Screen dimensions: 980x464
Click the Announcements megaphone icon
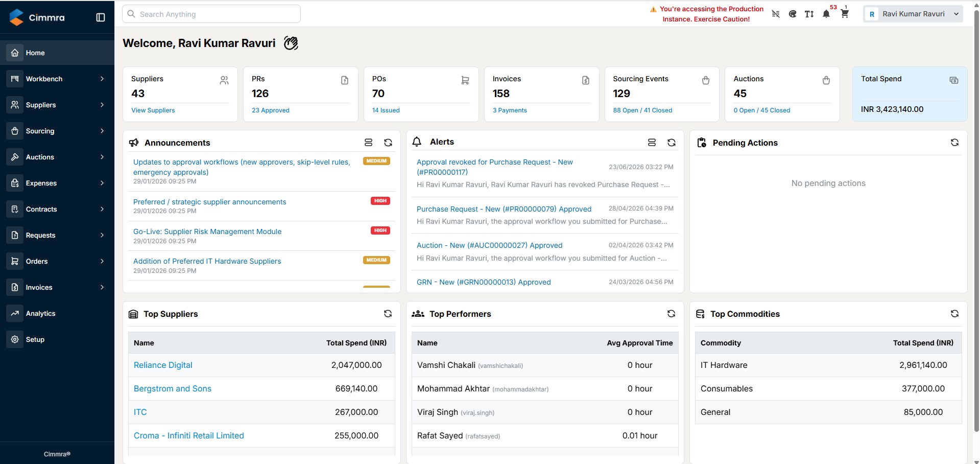click(134, 143)
